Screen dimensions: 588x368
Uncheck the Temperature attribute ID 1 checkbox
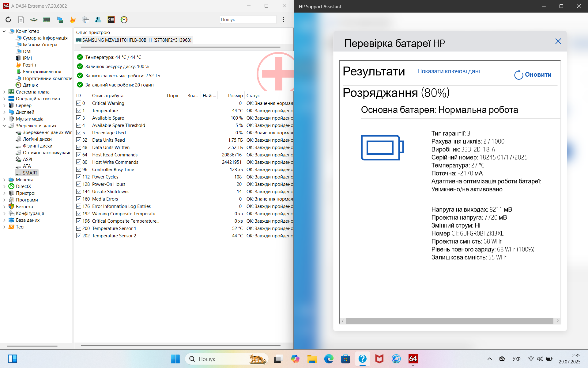coord(79,111)
